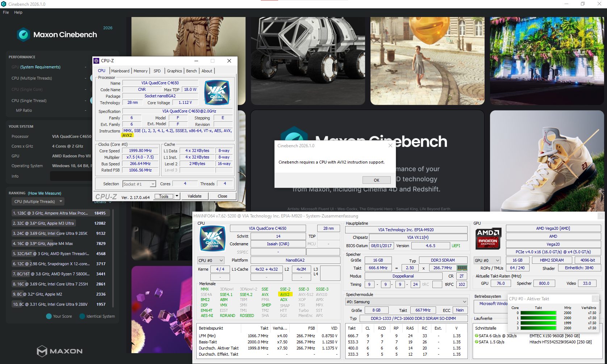This screenshot has width=607, height=364.
Task: Switch to the Memory tab in CPU-Z
Action: [141, 71]
